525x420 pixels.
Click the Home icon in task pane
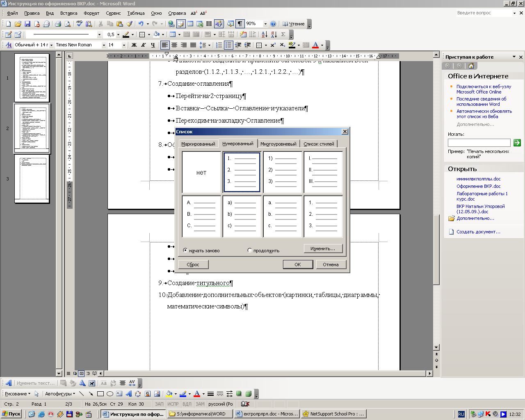[x=471, y=66]
